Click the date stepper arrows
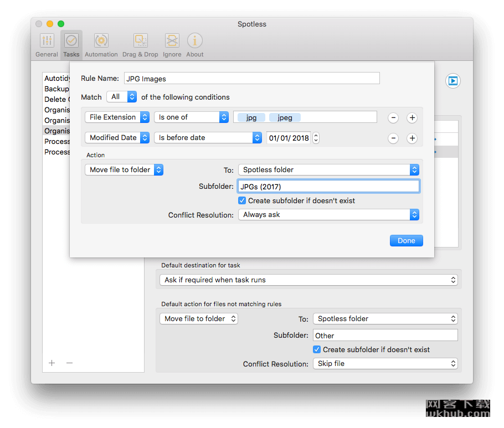This screenshot has height=428, width=504. [316, 138]
